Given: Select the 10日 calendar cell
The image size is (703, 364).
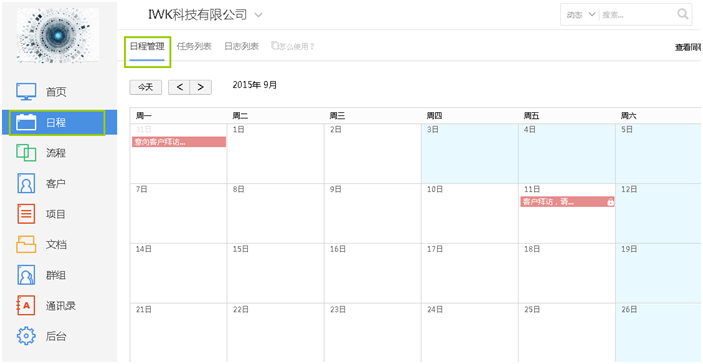Looking at the screenshot, I should [x=470, y=213].
